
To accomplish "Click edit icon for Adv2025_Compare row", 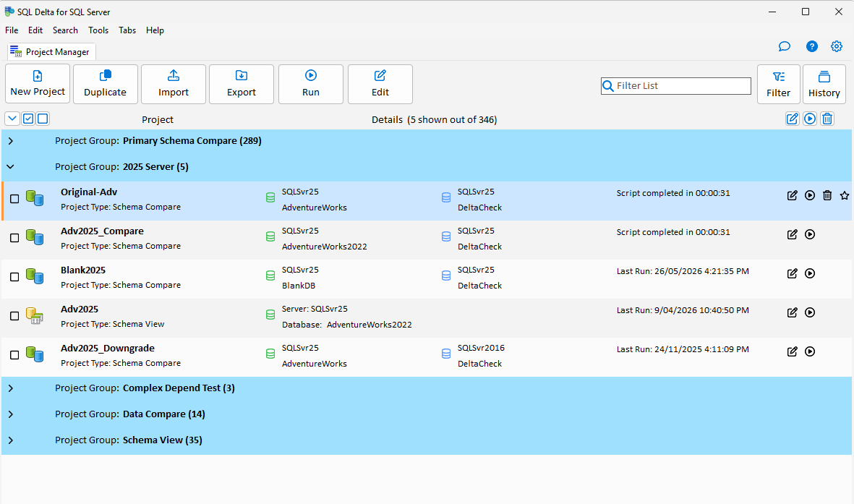I will tap(793, 234).
